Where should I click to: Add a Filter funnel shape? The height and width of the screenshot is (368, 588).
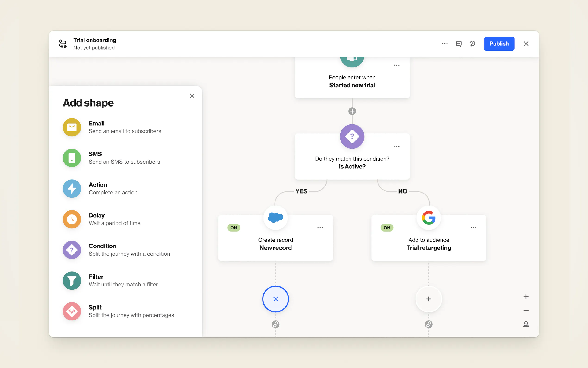[72, 281]
